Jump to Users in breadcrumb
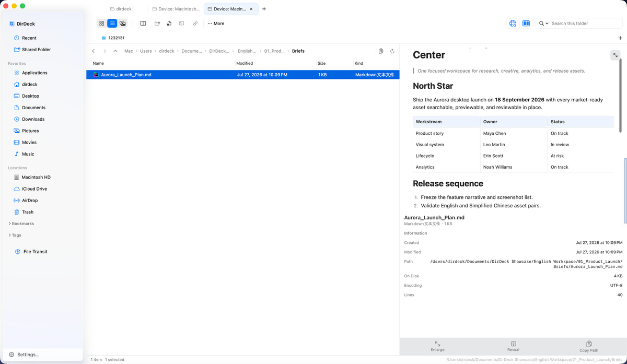 click(146, 51)
